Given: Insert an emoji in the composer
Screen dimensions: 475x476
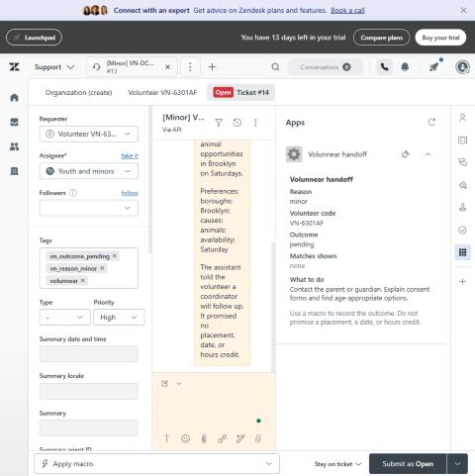Looking at the screenshot, I should pos(185,438).
